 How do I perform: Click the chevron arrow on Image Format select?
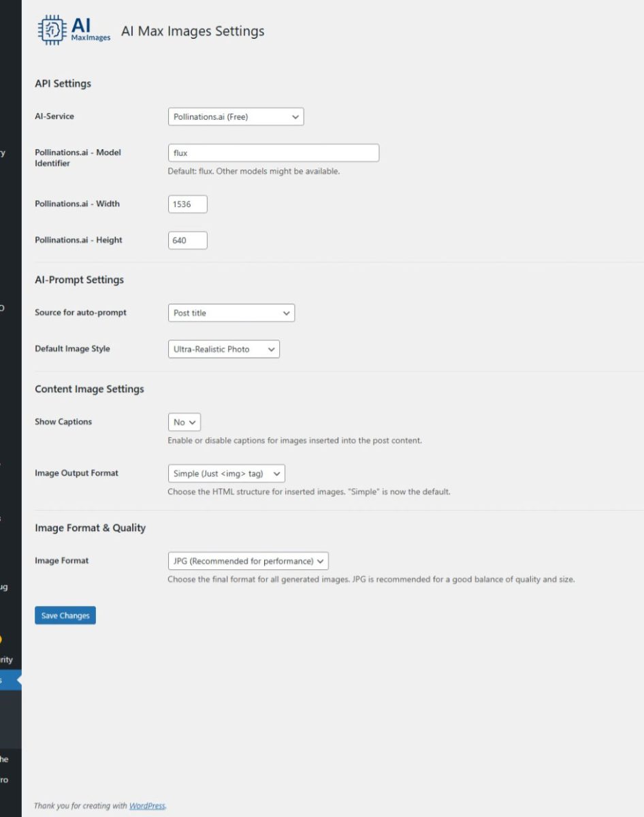coord(319,561)
